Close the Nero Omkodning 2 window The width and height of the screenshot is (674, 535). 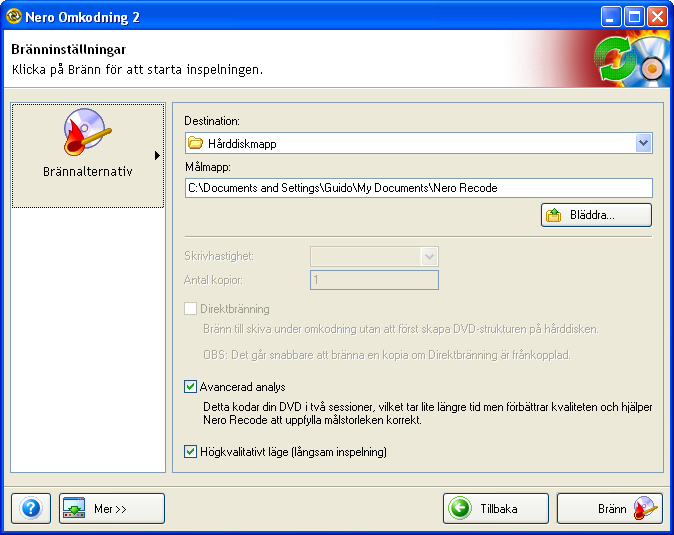657,17
